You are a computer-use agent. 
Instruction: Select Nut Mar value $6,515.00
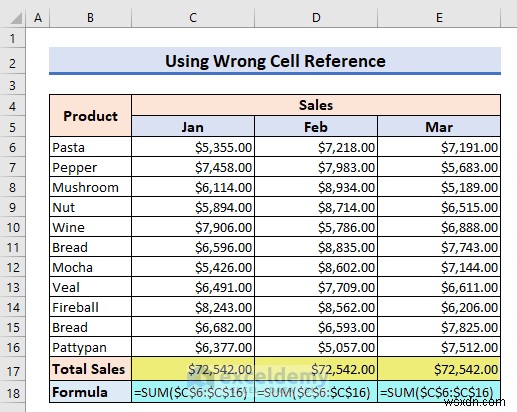point(439,207)
